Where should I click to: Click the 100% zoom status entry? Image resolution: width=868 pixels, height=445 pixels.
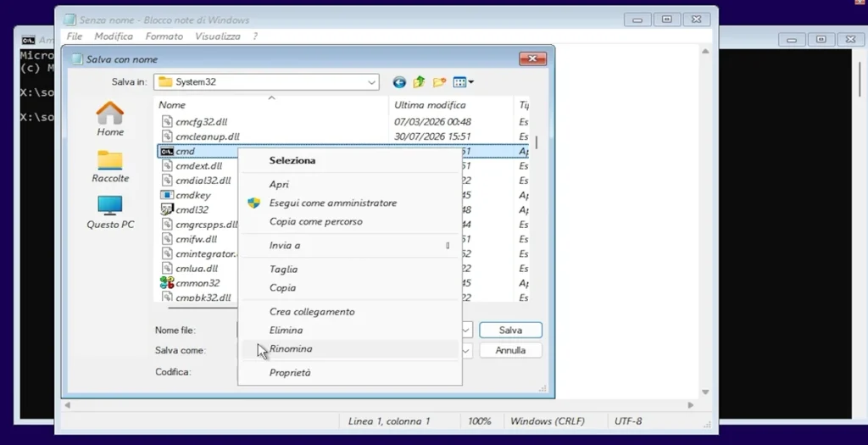(x=480, y=421)
